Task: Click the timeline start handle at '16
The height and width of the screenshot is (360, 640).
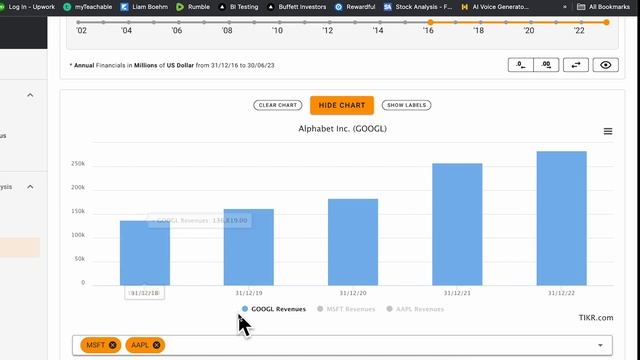Action: point(430,22)
